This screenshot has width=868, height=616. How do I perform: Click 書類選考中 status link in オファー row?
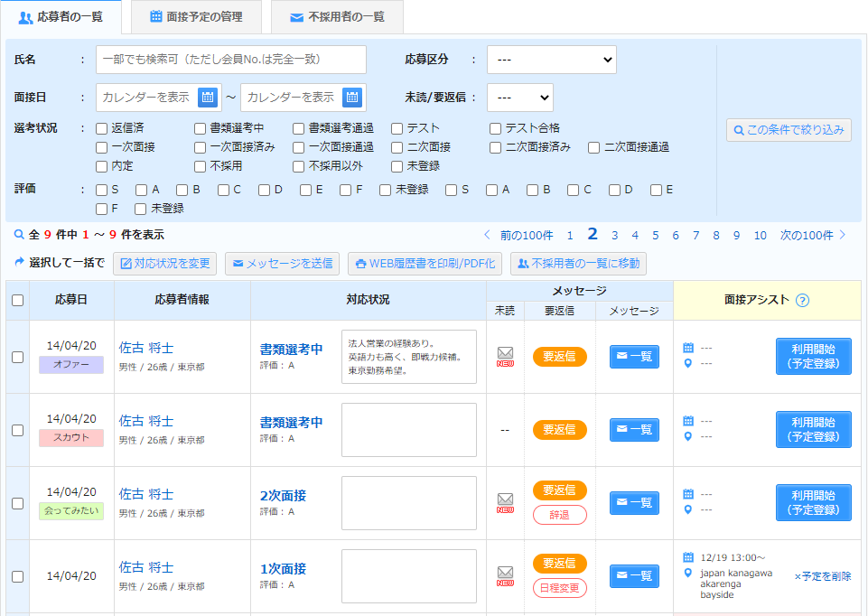(291, 350)
